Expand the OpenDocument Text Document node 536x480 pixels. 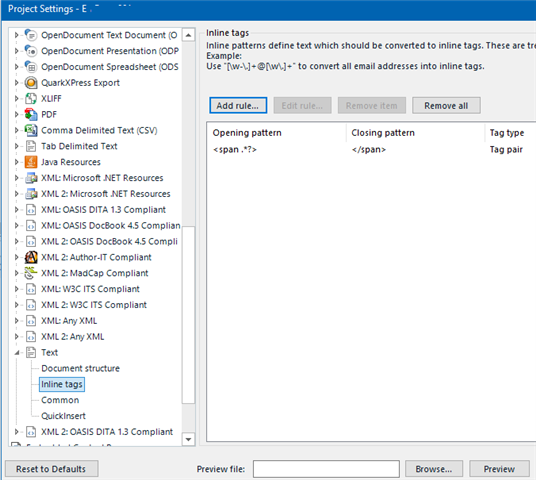(x=16, y=35)
